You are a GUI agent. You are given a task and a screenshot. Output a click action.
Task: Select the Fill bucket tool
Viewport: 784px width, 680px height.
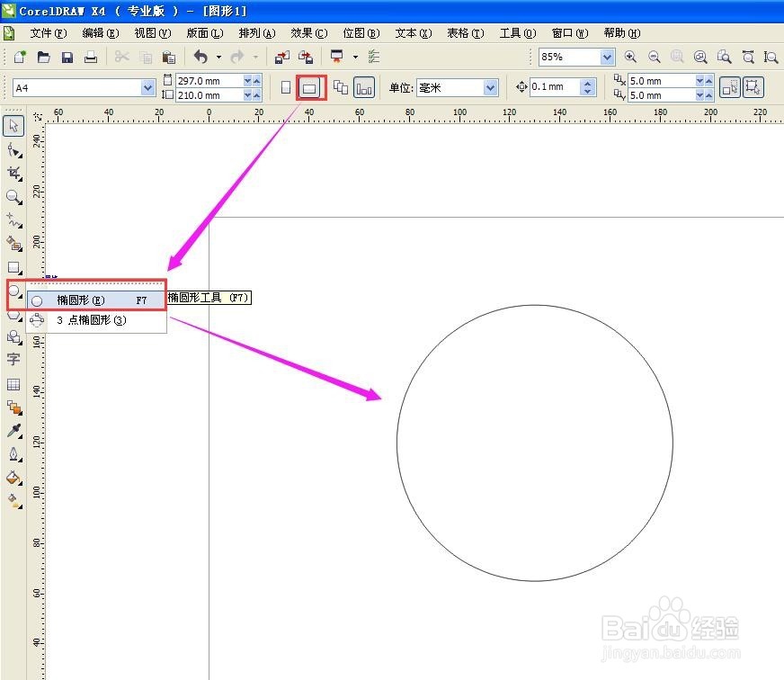tap(14, 478)
